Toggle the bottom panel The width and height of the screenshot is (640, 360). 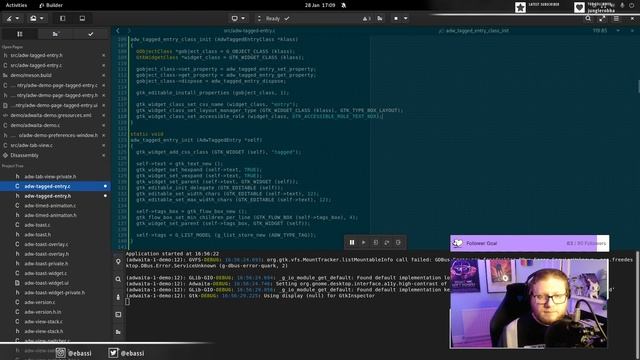pyautogui.click(x=82, y=18)
